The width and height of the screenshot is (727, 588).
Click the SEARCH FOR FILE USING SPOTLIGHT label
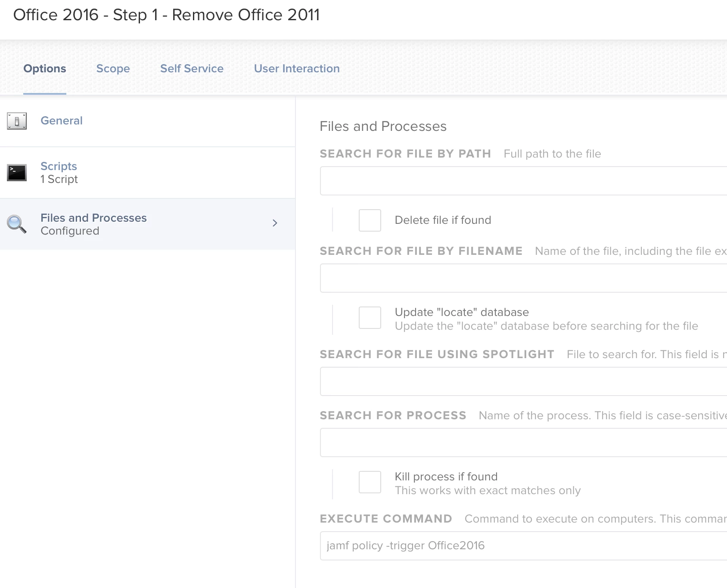coord(437,354)
